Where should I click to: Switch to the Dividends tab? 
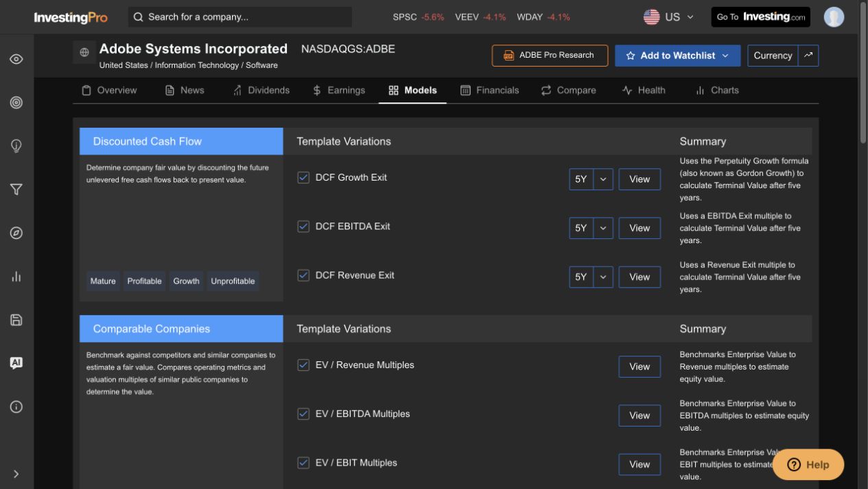pyautogui.click(x=261, y=90)
